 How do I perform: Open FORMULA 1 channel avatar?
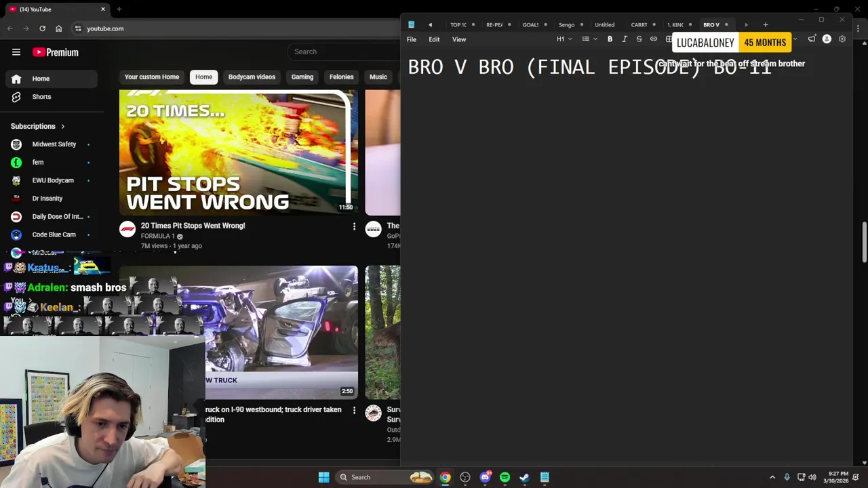[127, 229]
